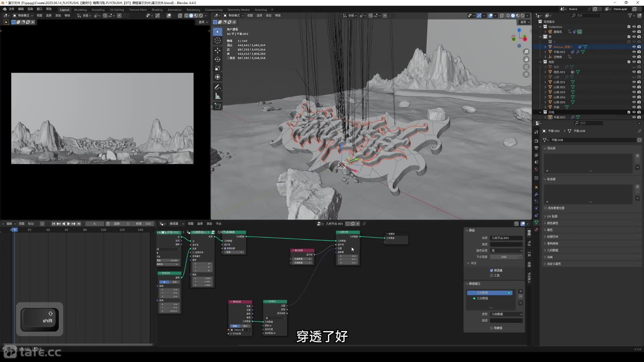The image size is (644, 362).
Task: Click the play animation button
Action: pyautogui.click(x=68, y=224)
